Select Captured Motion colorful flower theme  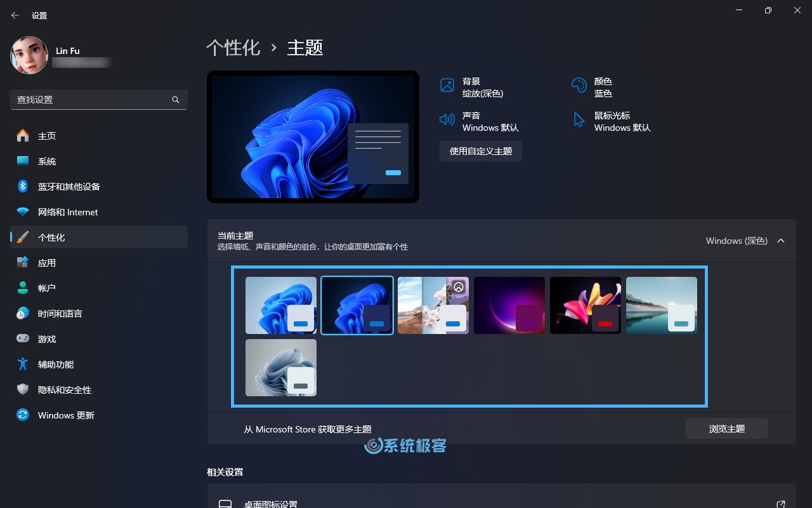(x=586, y=305)
